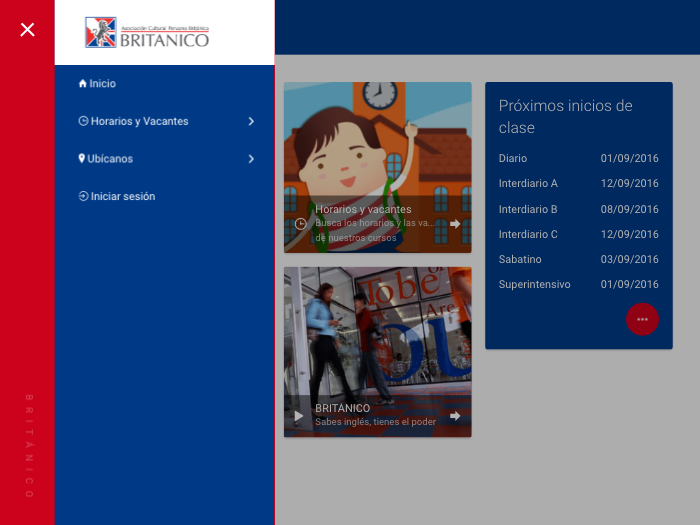Viewport: 700px width, 525px height.
Task: Select Iniciar sesión menu item
Action: pyautogui.click(x=165, y=196)
